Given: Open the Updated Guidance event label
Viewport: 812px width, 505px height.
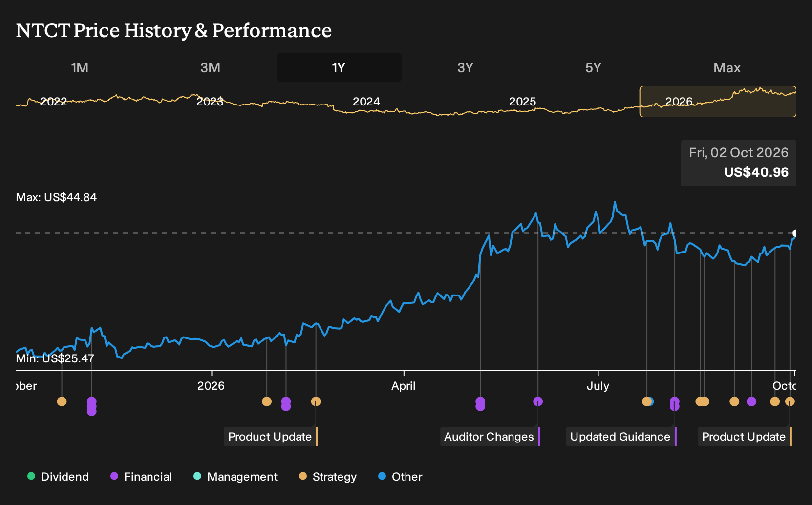Looking at the screenshot, I should pyautogui.click(x=621, y=437).
